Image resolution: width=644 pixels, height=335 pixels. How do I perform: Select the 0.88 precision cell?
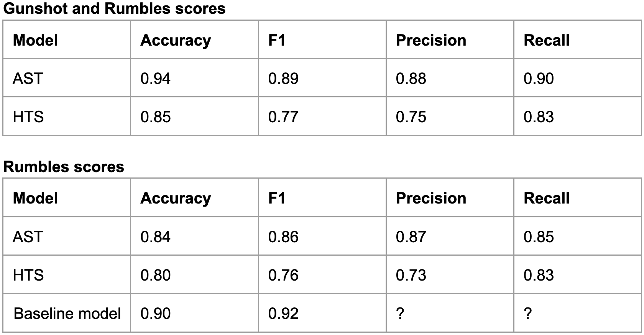pyautogui.click(x=411, y=79)
